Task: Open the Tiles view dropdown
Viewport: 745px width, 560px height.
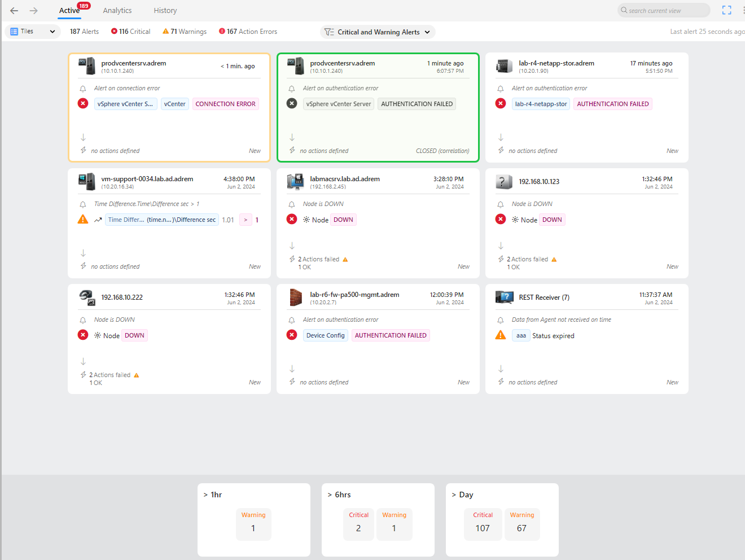Action: tap(33, 32)
